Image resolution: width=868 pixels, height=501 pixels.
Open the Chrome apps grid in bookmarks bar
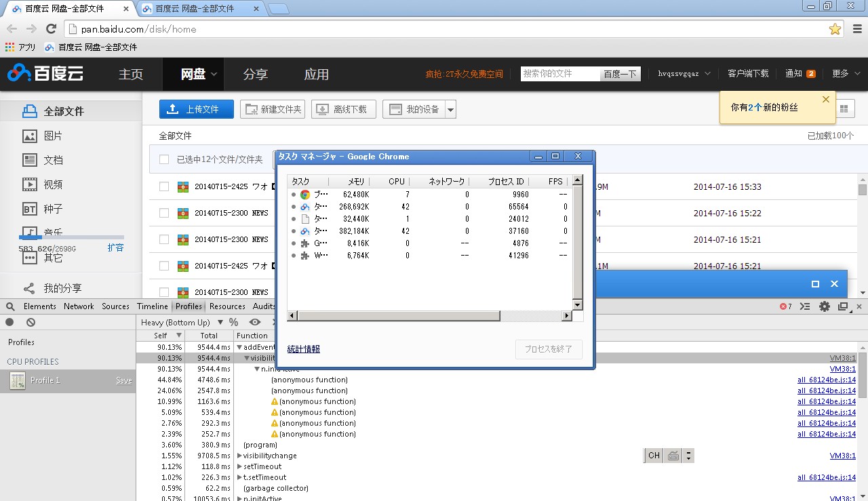click(x=9, y=47)
